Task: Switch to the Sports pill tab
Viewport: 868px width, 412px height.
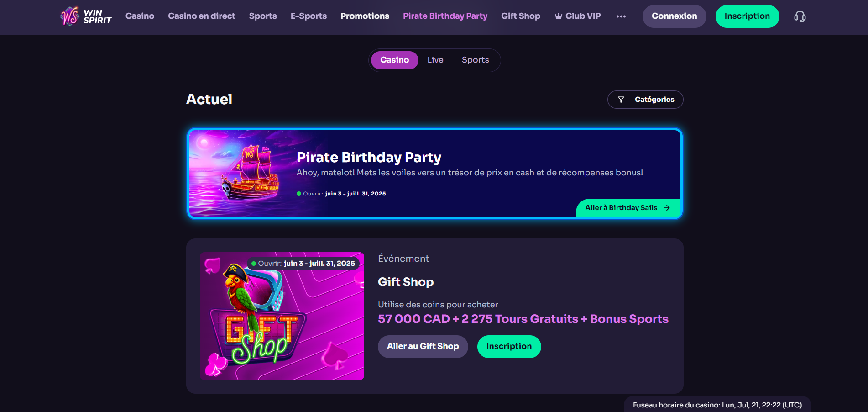Action: pos(475,60)
